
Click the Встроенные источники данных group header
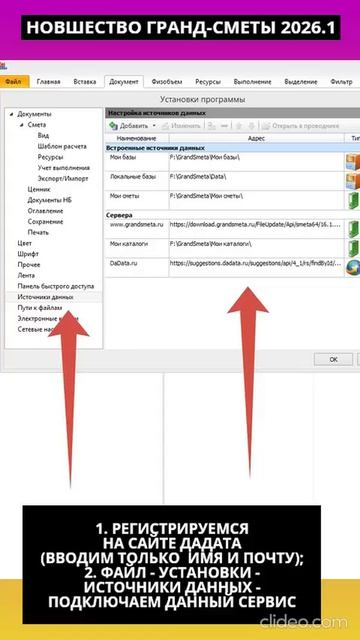click(155, 148)
